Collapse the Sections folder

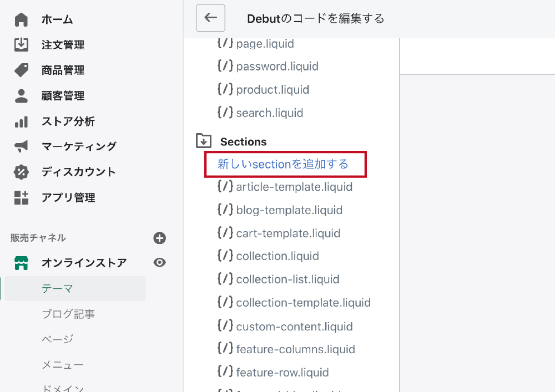pyautogui.click(x=204, y=141)
